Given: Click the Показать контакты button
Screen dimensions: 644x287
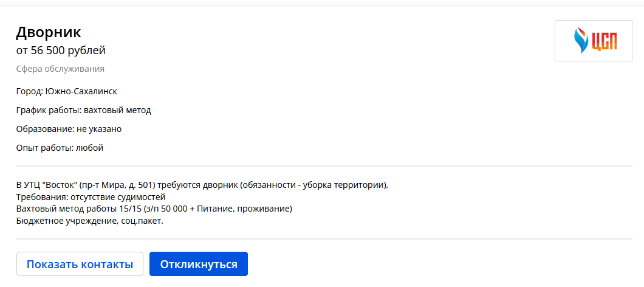Looking at the screenshot, I should click(80, 264).
